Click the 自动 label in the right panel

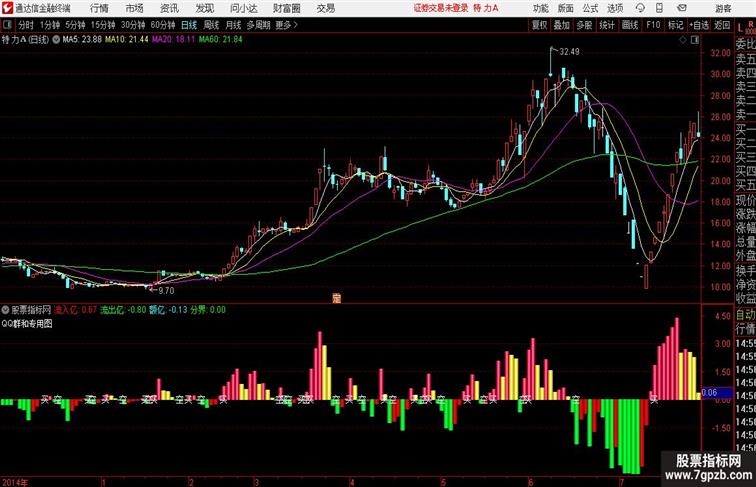(x=745, y=315)
